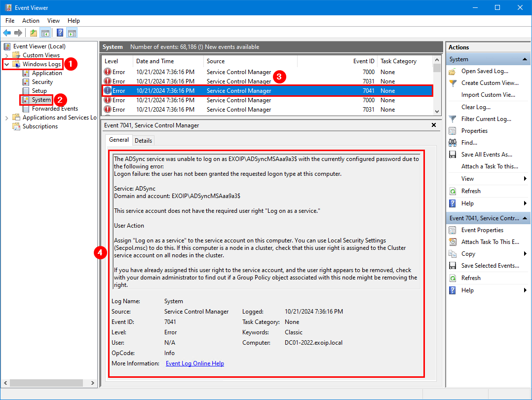
Task: Click the Save All Events As disk icon
Action: tap(453, 155)
